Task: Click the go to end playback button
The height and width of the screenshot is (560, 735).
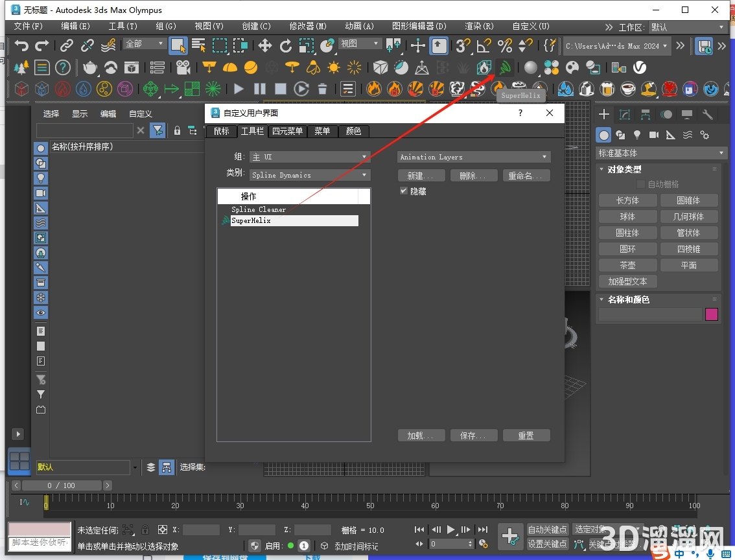Action: 483,530
